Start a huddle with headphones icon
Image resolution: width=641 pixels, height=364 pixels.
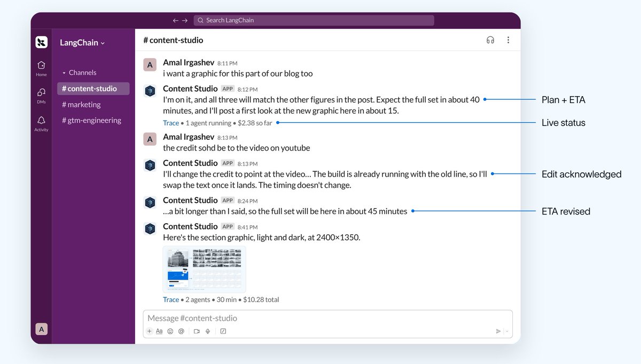(490, 40)
